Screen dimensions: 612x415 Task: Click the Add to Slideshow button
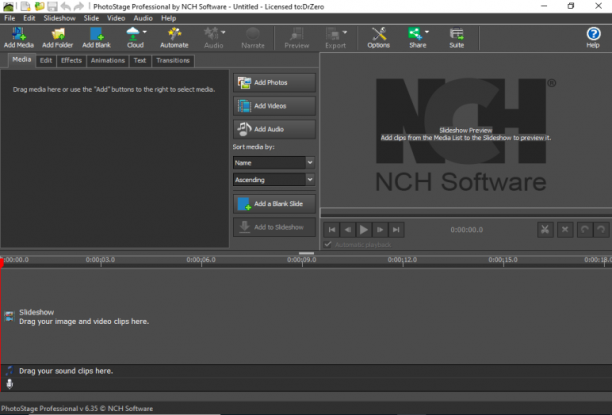(274, 227)
